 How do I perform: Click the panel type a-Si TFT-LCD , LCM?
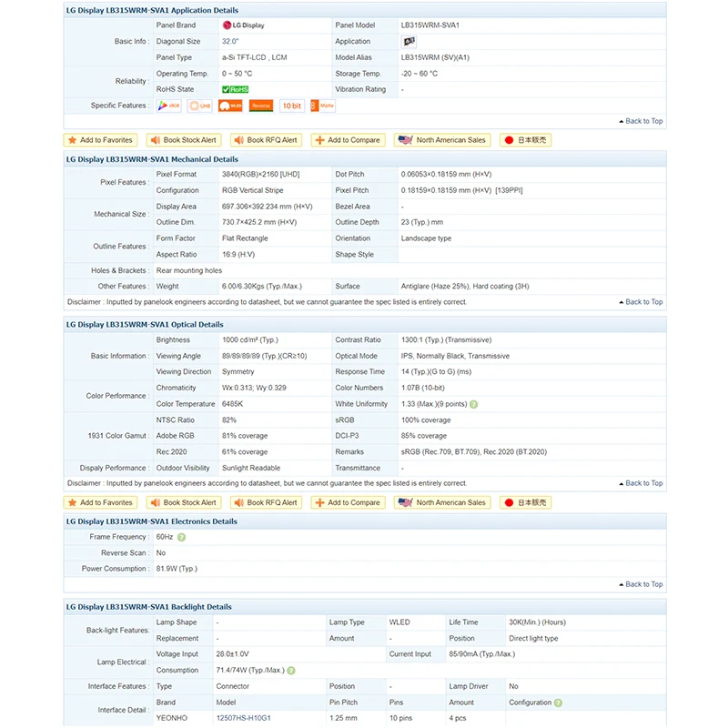[x=255, y=57]
